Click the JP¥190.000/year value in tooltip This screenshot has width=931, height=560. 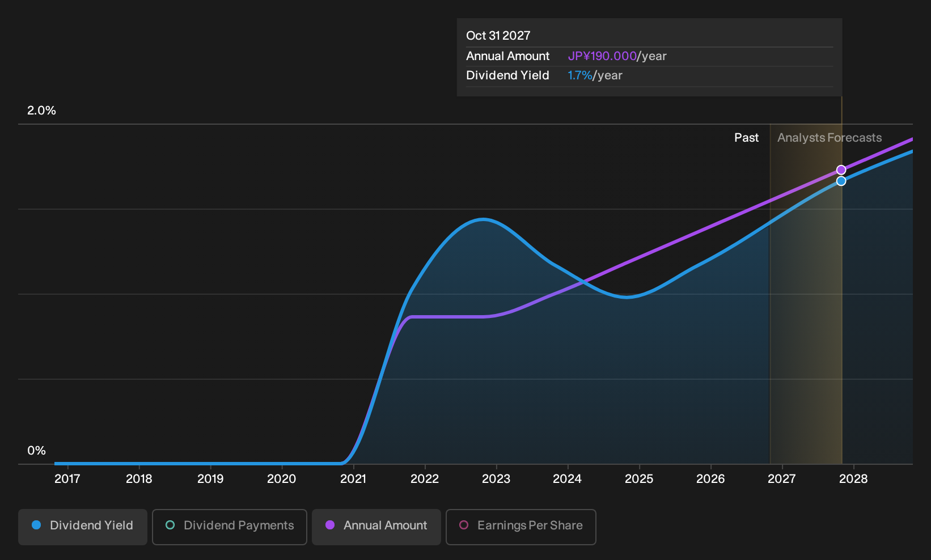pos(617,56)
